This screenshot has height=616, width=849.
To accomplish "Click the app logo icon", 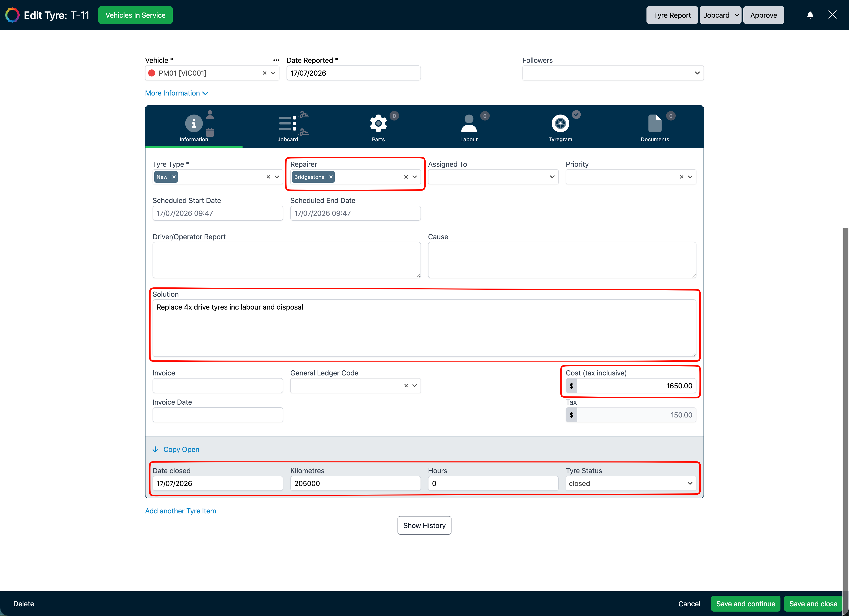I will pos(12,15).
